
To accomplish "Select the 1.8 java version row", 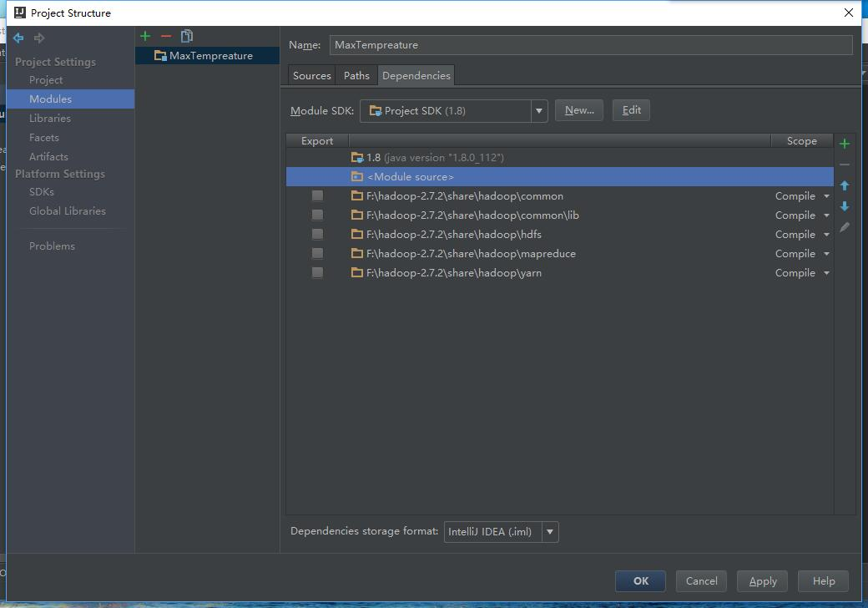I will click(x=560, y=157).
